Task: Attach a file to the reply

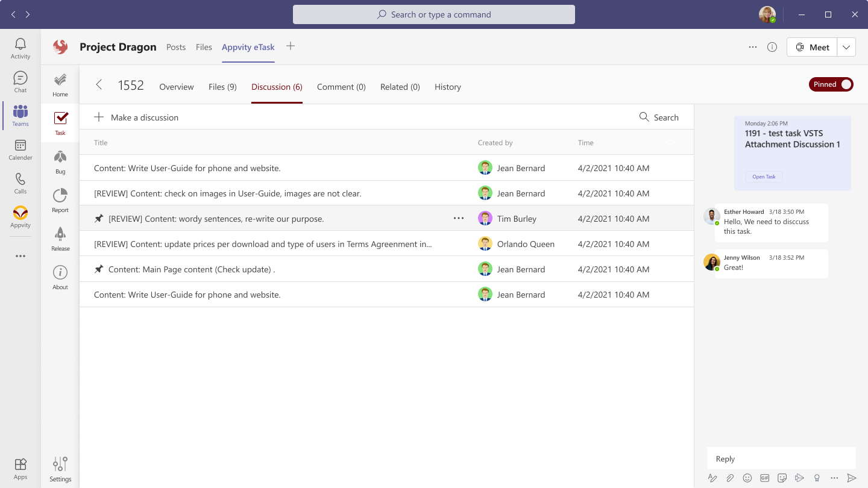Action: click(730, 477)
